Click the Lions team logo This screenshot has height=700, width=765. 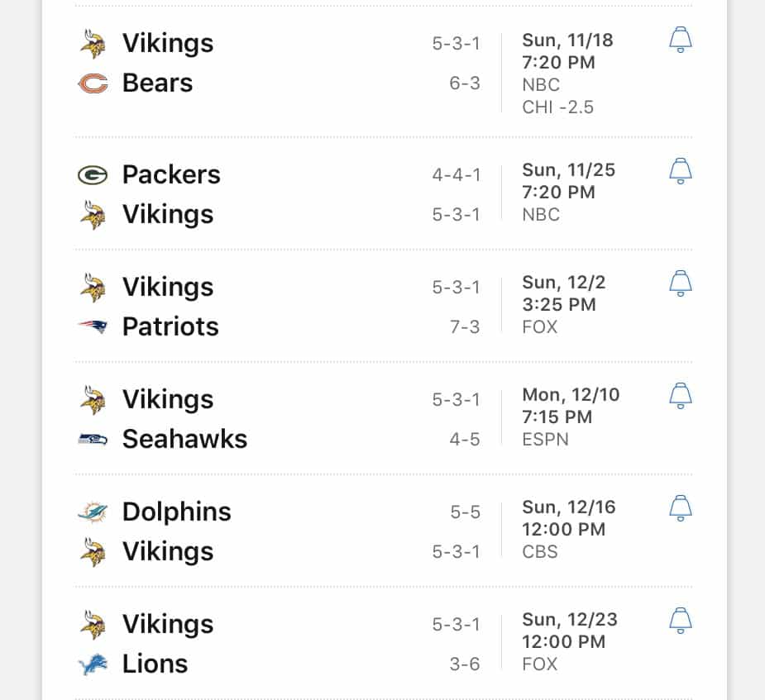click(93, 664)
